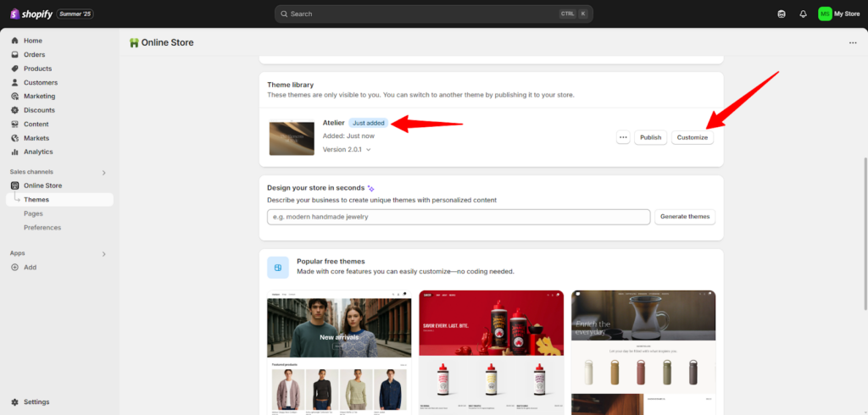The width and height of the screenshot is (868, 415).
Task: Expand the Version 2.0.1 dropdown
Action: coord(368,150)
